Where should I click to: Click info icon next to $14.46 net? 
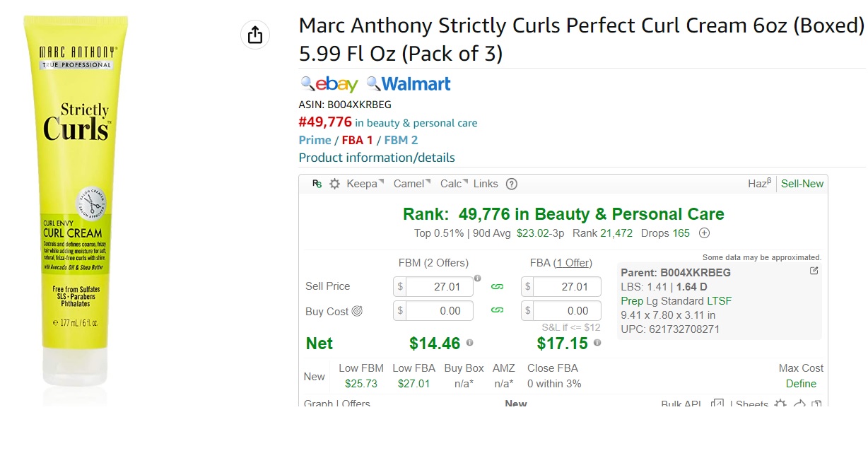[x=469, y=343]
